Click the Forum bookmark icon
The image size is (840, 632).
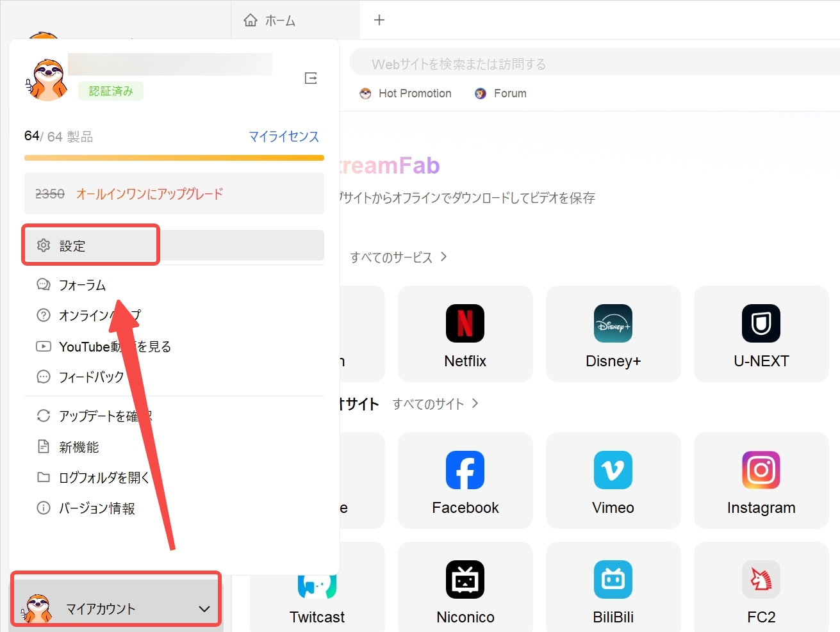(x=481, y=93)
